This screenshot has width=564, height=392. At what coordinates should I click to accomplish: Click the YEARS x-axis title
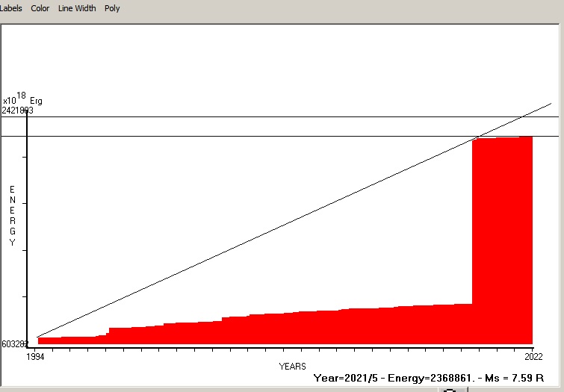[x=292, y=367]
